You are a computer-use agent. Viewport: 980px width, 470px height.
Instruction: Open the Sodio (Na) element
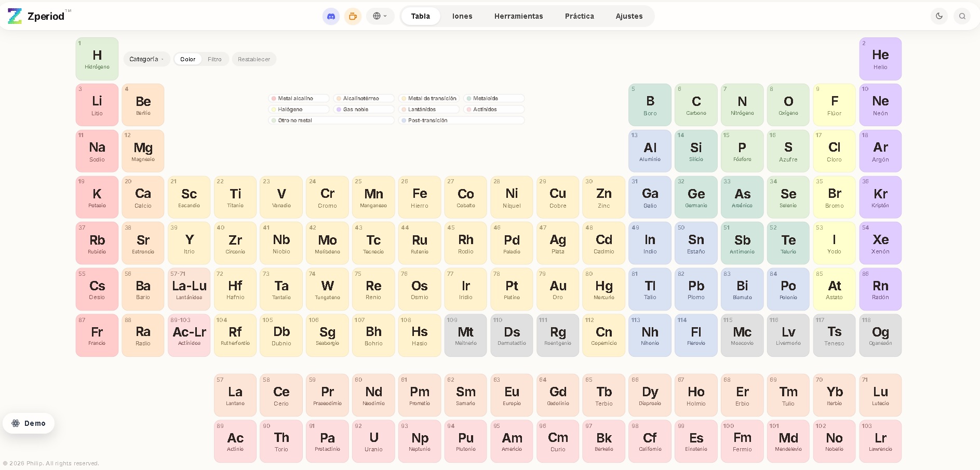tap(97, 151)
